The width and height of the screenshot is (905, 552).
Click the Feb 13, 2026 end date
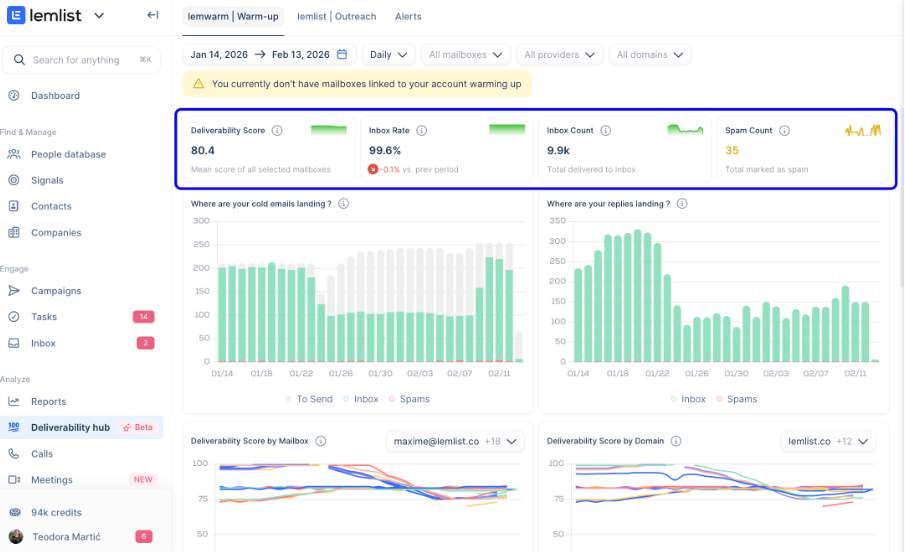pos(301,54)
